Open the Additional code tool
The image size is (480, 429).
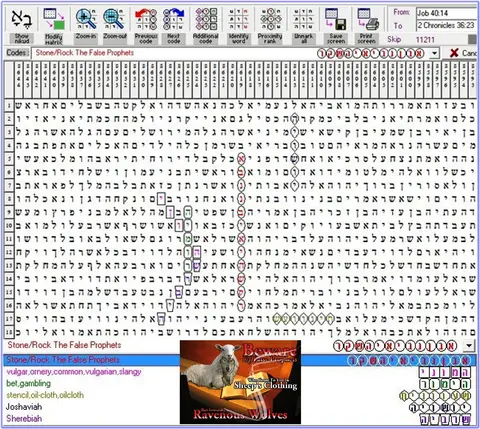(x=206, y=19)
